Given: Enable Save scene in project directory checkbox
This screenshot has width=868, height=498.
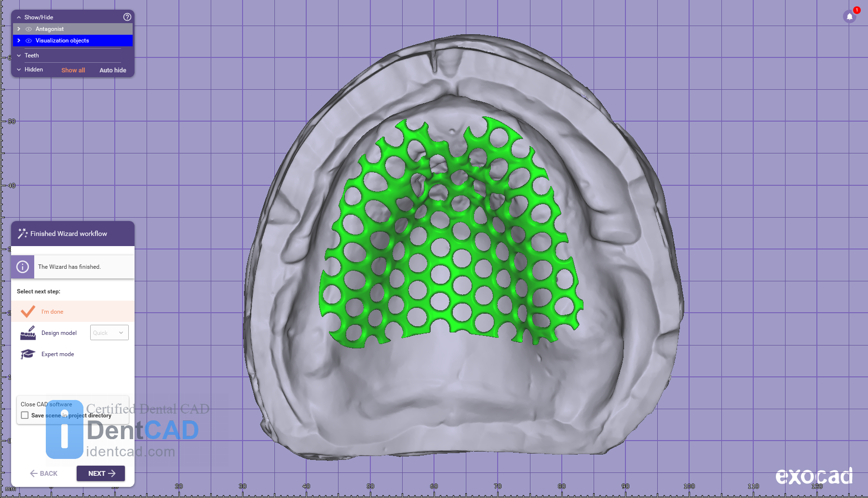Looking at the screenshot, I should pos(25,415).
